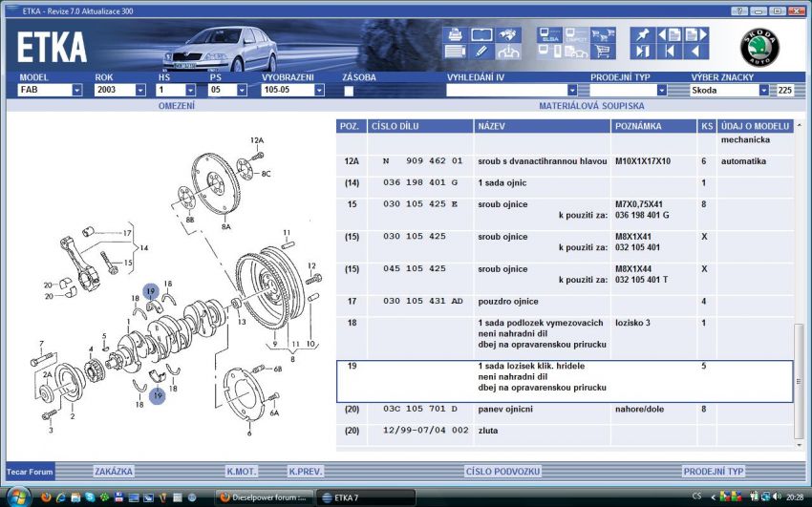Click the Skoda Auto logo
Viewport: 812px width, 507px height.
759,48
